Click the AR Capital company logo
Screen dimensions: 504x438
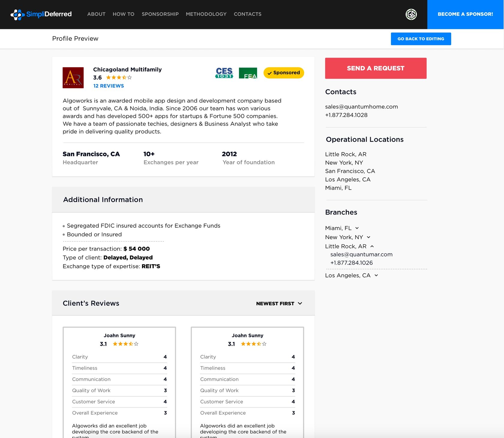pyautogui.click(x=73, y=78)
